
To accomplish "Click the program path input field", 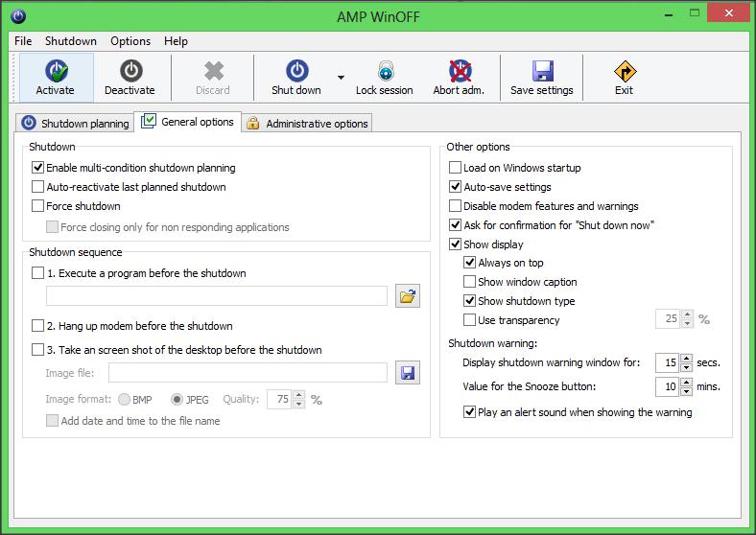I will [x=217, y=295].
